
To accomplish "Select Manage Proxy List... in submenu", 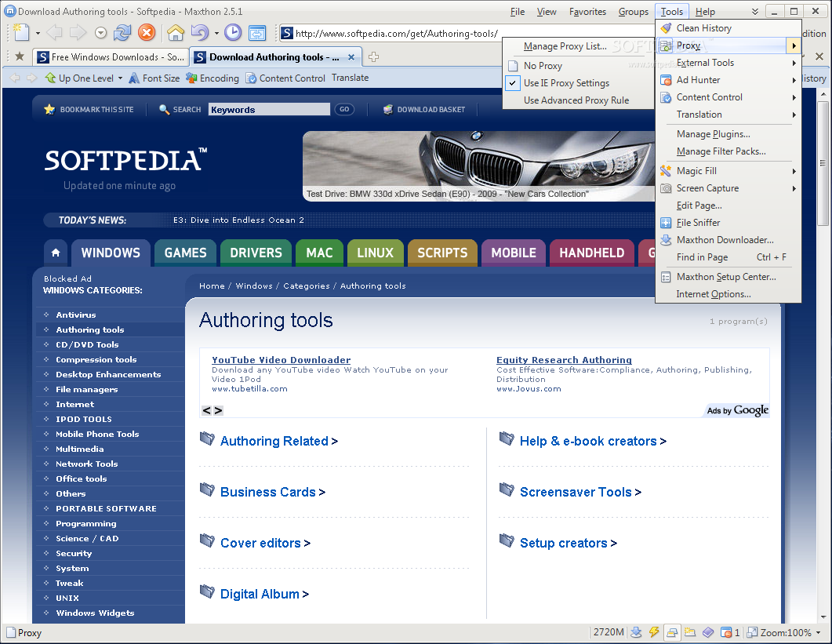I will click(579, 46).
